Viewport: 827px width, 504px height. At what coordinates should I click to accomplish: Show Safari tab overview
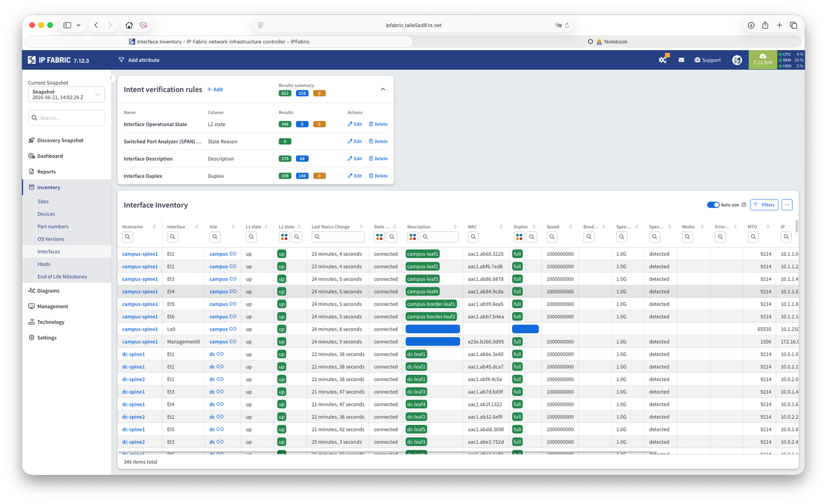tap(793, 25)
